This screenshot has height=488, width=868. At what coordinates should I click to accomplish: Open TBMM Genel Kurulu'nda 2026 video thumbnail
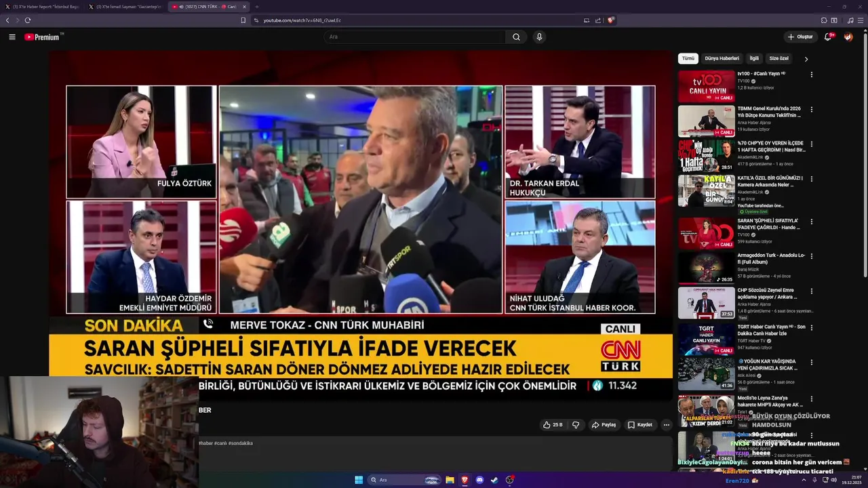(707, 121)
